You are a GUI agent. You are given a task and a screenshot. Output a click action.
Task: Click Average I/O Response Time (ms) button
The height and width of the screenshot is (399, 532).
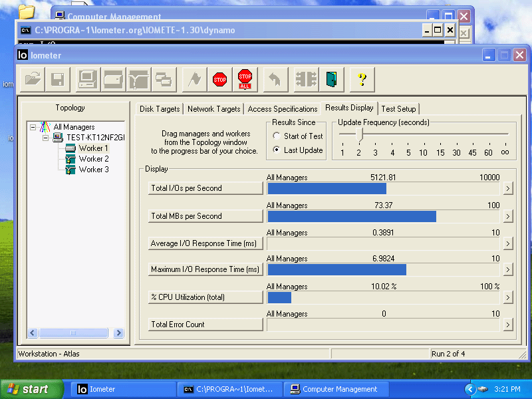click(x=205, y=243)
